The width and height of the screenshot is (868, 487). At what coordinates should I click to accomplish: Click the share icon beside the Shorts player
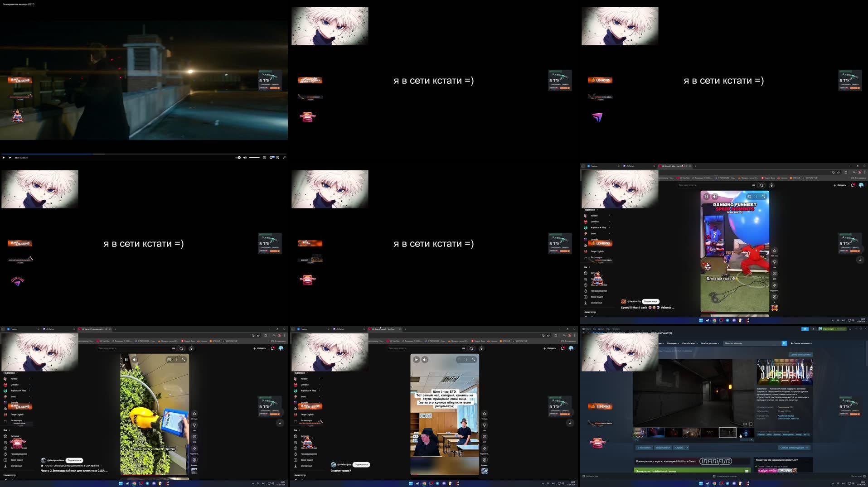tap(774, 285)
